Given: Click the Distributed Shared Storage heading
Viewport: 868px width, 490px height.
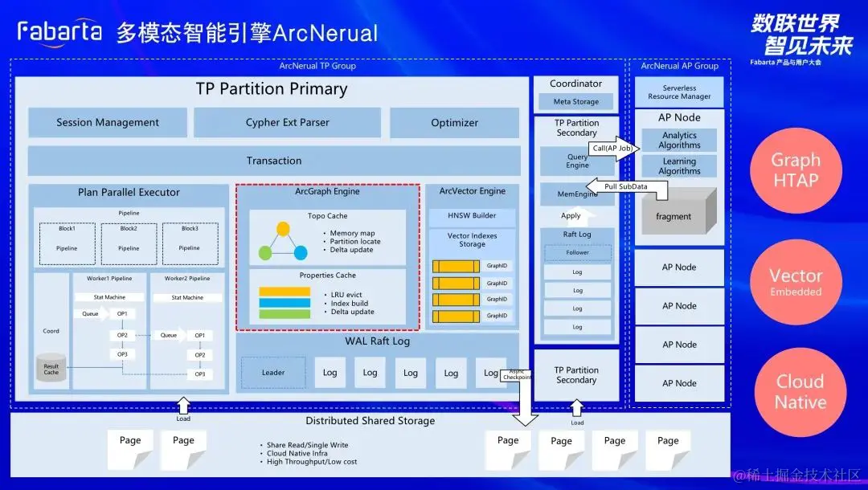Looking at the screenshot, I should coord(371,421).
